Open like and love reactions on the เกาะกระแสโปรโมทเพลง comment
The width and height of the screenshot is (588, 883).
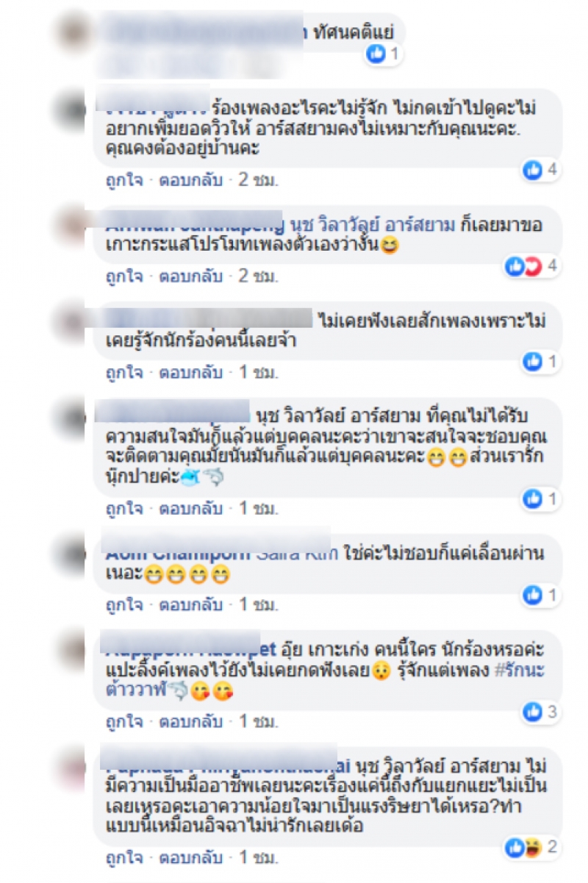click(x=533, y=265)
